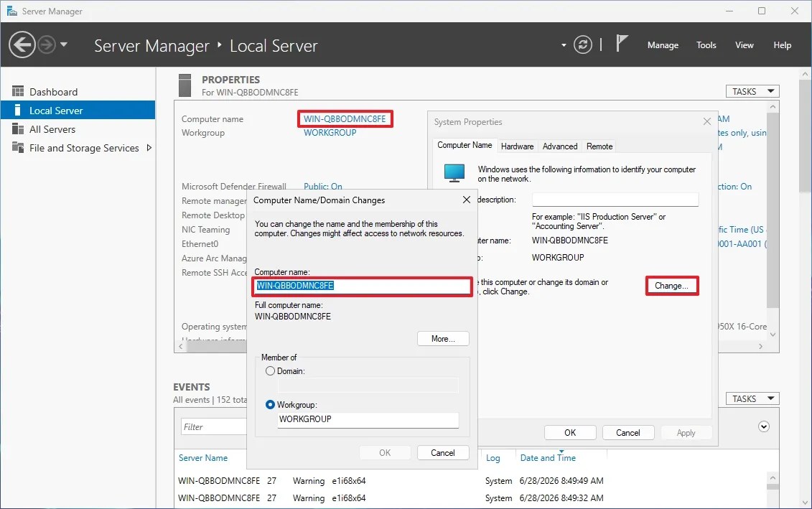This screenshot has width=812, height=509.
Task: Click the WORKGROUP link in properties
Action: pos(330,133)
